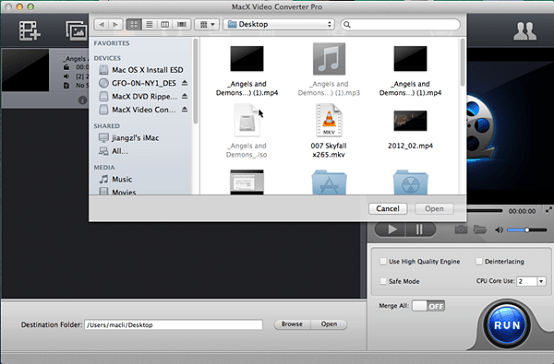Click the file list vertical scrollbar
The width and height of the screenshot is (554, 364).
pyautogui.click(x=462, y=63)
